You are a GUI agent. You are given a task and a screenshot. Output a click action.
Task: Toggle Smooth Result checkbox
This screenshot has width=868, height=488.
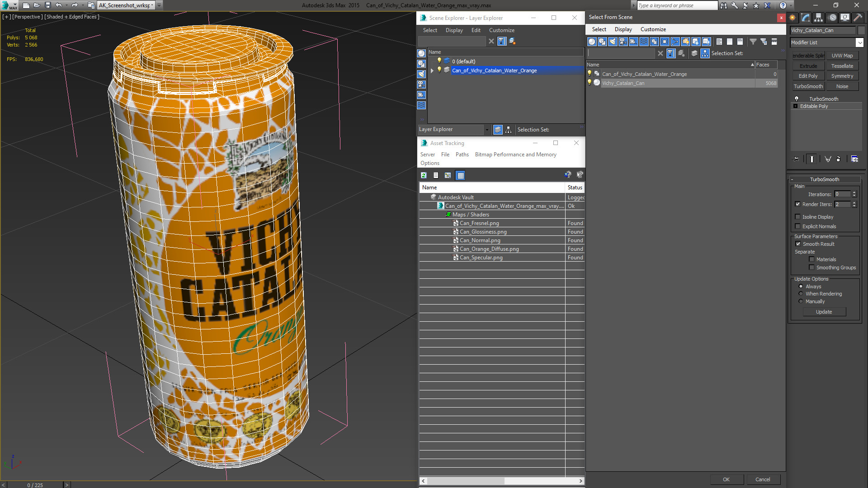pyautogui.click(x=798, y=244)
